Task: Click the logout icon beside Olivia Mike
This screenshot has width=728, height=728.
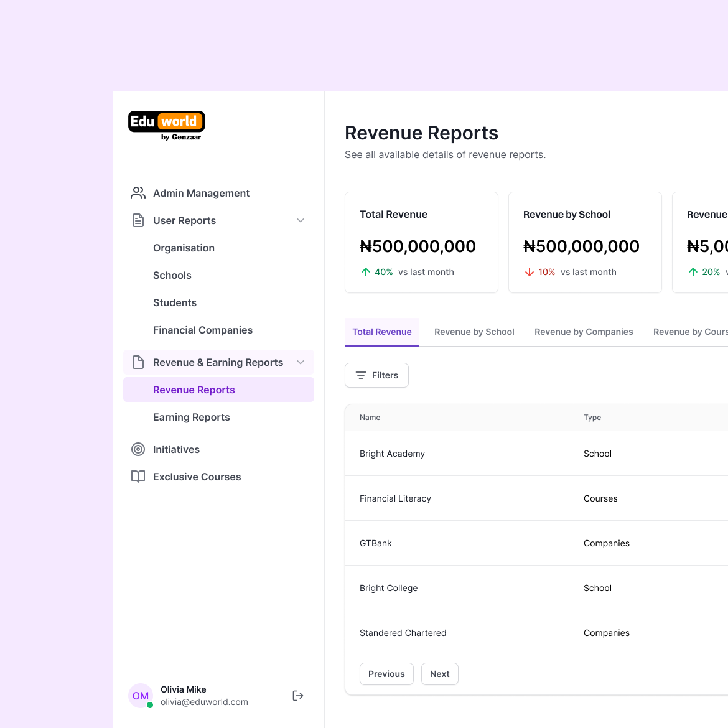Action: (298, 696)
